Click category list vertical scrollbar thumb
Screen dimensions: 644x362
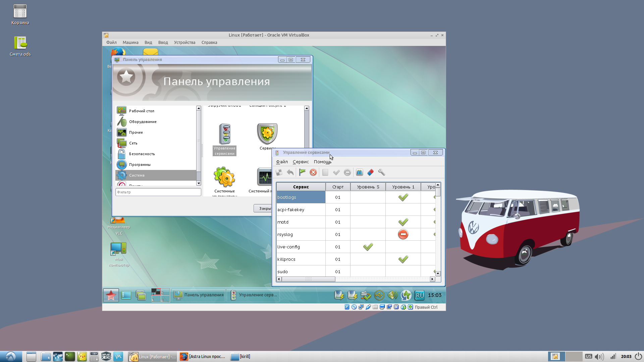click(199, 141)
